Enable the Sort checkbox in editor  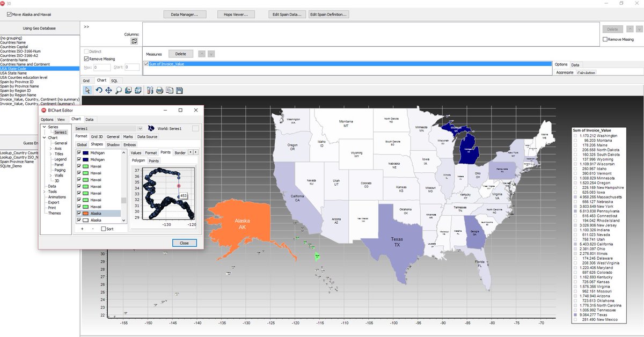(x=104, y=229)
